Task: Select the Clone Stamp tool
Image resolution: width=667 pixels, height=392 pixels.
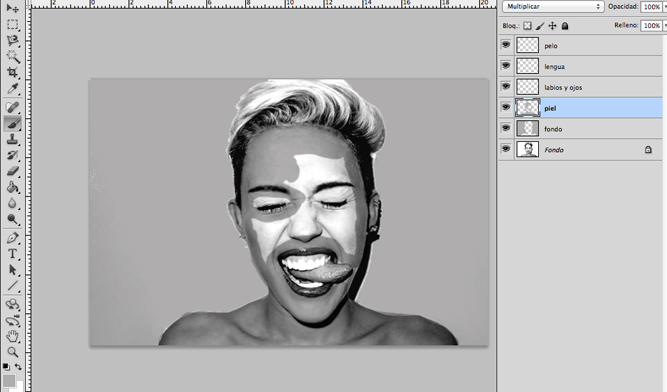Action: coord(12,139)
